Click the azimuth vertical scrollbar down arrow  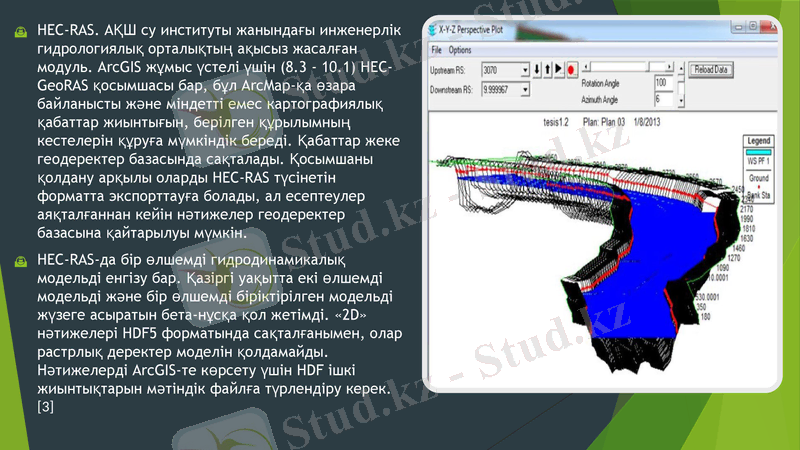(681, 101)
